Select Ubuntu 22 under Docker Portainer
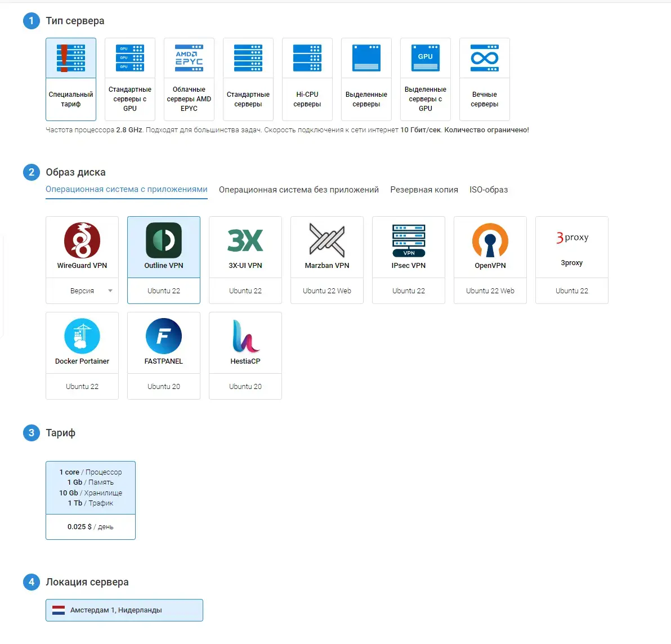Image resolution: width=671 pixels, height=644 pixels. coord(82,386)
